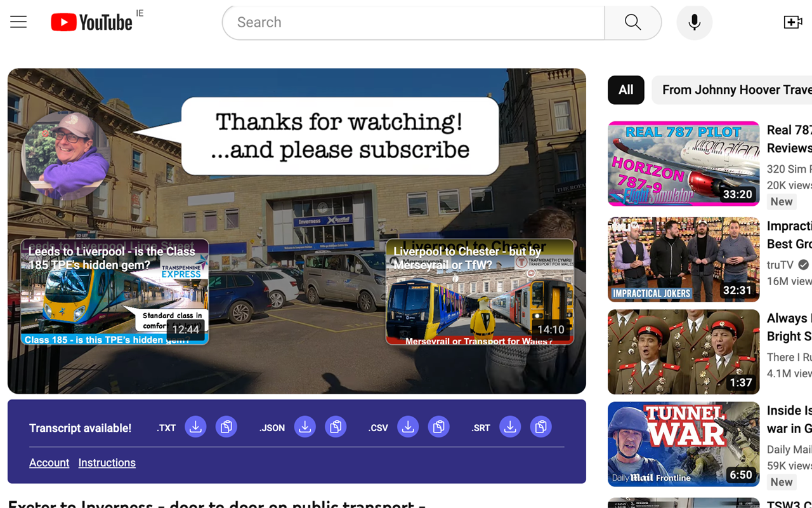Click the search input field
The height and width of the screenshot is (508, 812).
pyautogui.click(x=412, y=22)
